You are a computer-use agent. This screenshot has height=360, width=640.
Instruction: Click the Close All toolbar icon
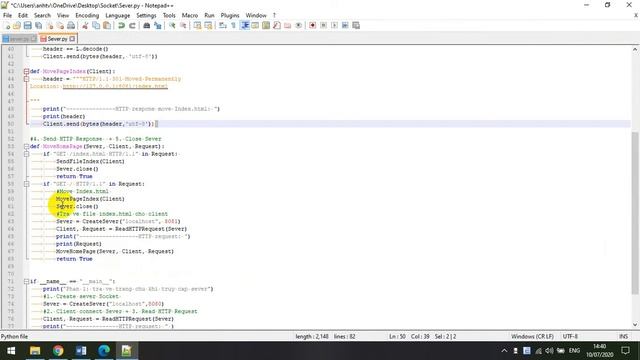tap(60, 25)
